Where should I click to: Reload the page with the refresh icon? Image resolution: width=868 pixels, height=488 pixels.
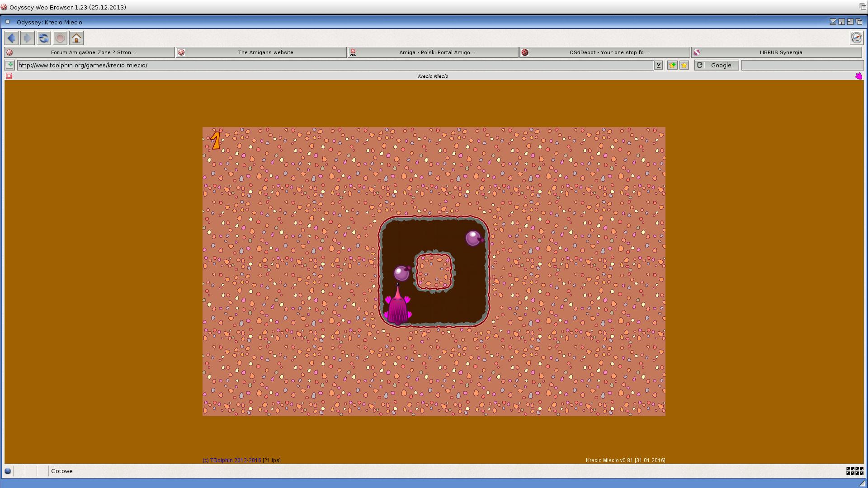[x=44, y=38]
